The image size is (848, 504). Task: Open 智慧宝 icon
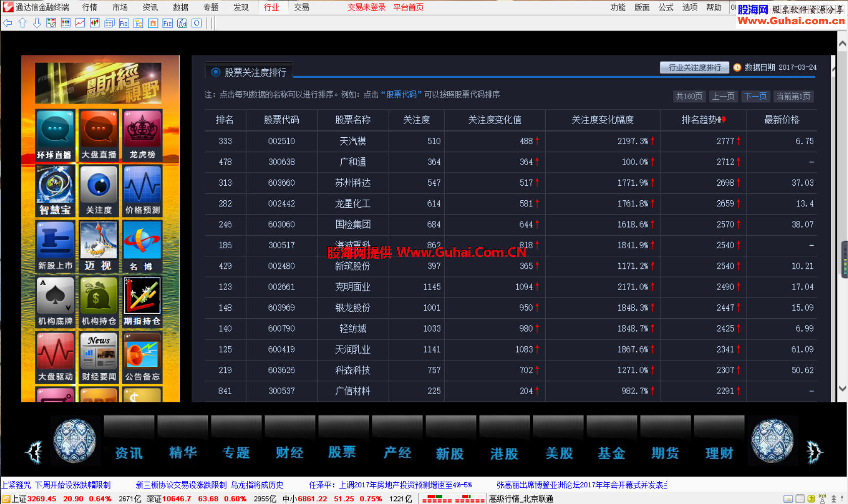coord(55,191)
